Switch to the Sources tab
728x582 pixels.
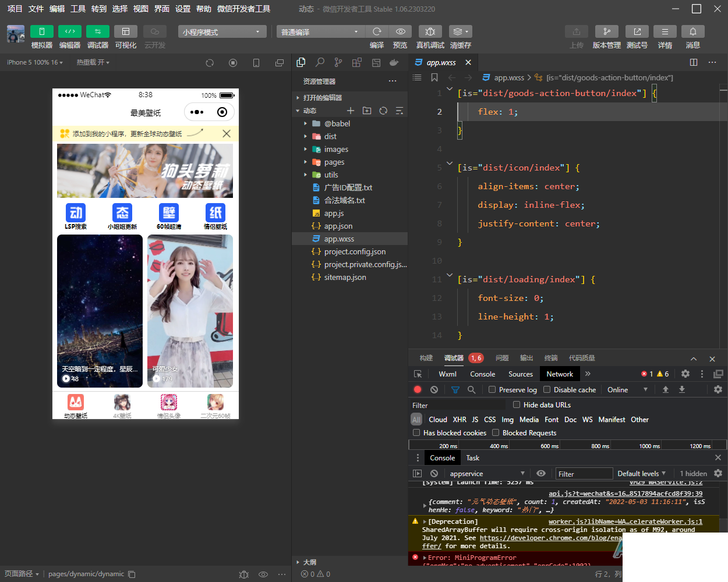pyautogui.click(x=520, y=374)
